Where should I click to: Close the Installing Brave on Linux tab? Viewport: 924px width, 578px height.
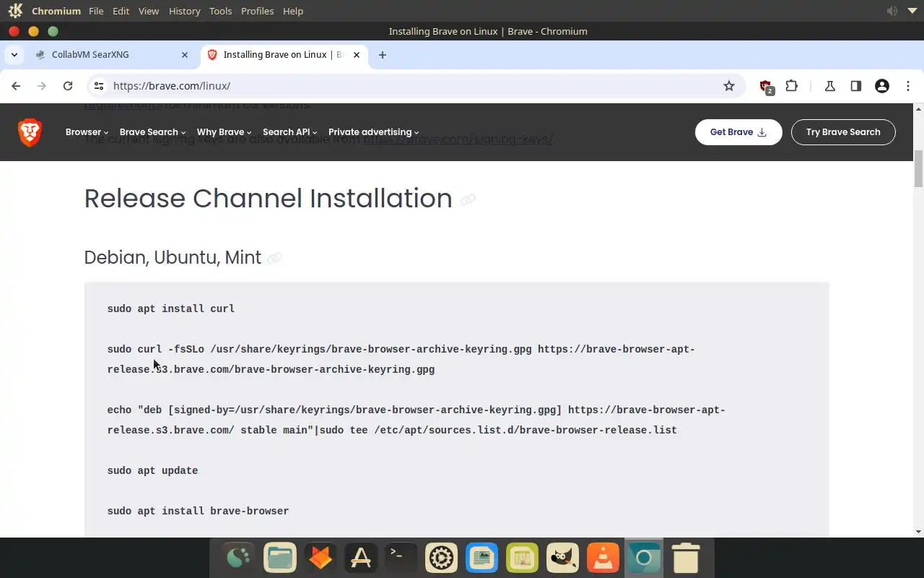pos(357,55)
